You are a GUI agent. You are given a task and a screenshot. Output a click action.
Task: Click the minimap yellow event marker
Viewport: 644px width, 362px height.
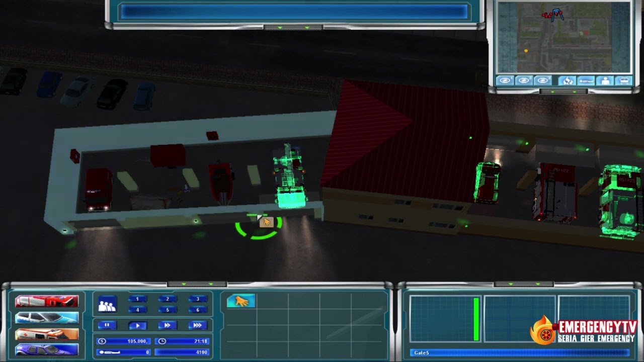point(526,51)
